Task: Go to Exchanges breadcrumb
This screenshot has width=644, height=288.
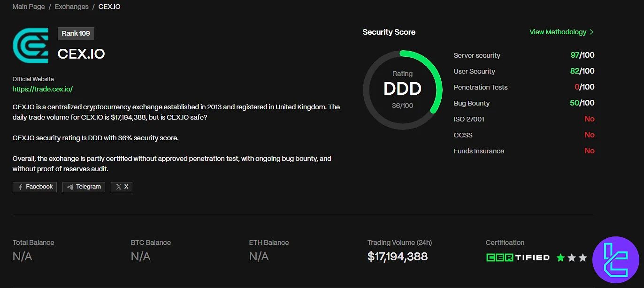Action: (71, 7)
